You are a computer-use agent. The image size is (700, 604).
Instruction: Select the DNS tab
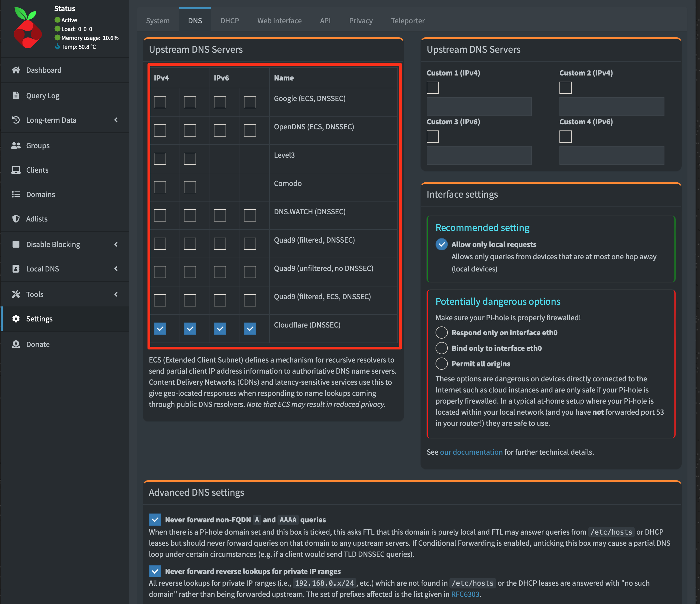tap(195, 20)
